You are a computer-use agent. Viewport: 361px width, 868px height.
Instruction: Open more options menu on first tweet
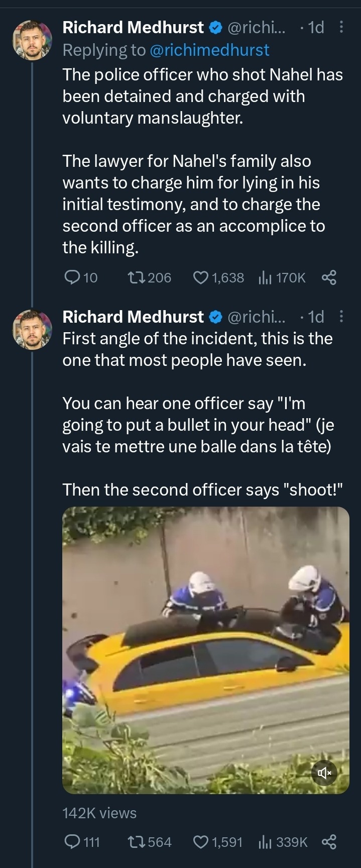(341, 27)
